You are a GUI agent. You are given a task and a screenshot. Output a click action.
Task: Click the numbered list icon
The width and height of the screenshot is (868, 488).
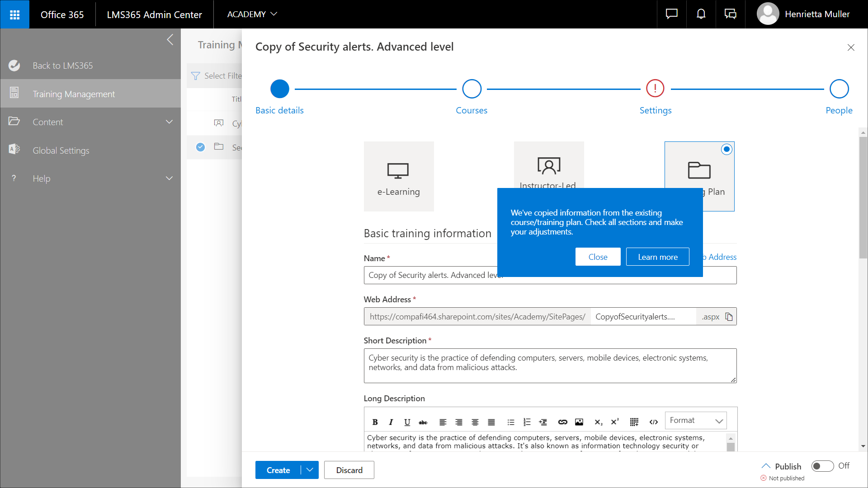coord(527,422)
